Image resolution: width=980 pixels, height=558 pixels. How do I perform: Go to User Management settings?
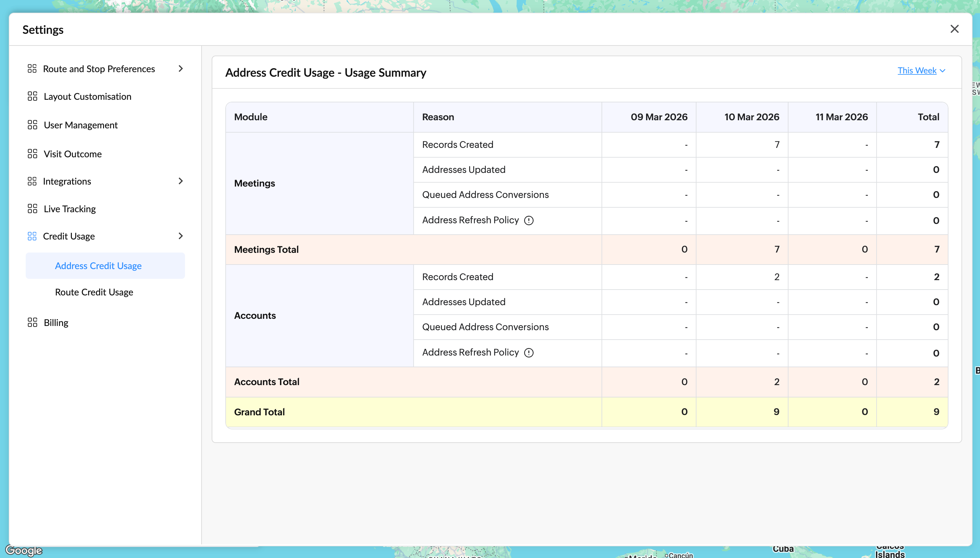pyautogui.click(x=81, y=125)
